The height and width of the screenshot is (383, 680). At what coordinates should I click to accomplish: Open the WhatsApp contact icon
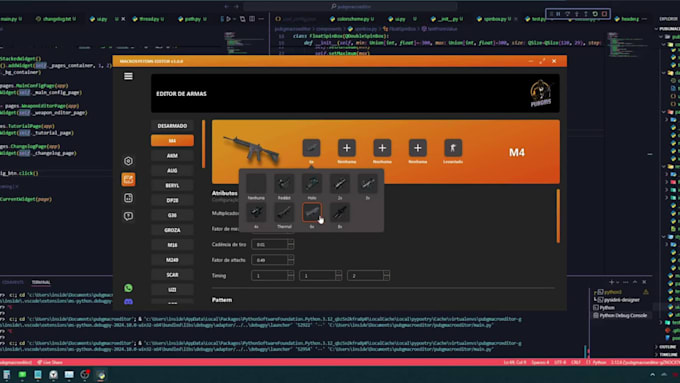point(128,288)
